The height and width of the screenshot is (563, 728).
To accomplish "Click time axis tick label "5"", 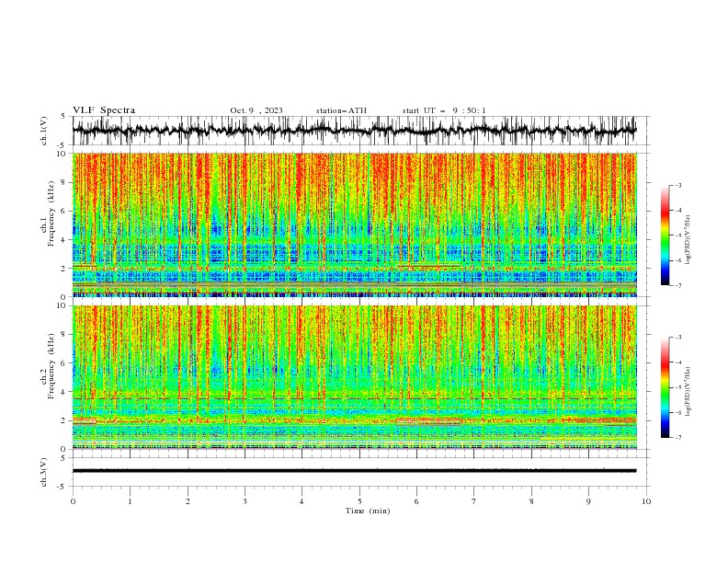I will pos(359,501).
